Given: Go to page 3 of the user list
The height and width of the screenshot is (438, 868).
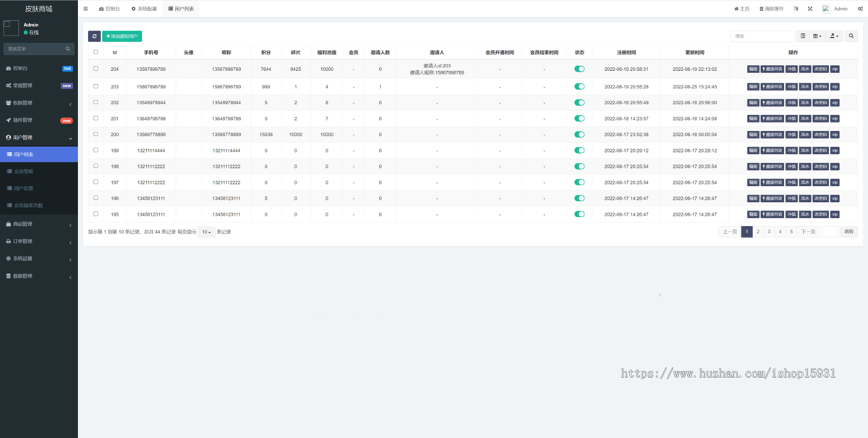Looking at the screenshot, I should pos(769,232).
